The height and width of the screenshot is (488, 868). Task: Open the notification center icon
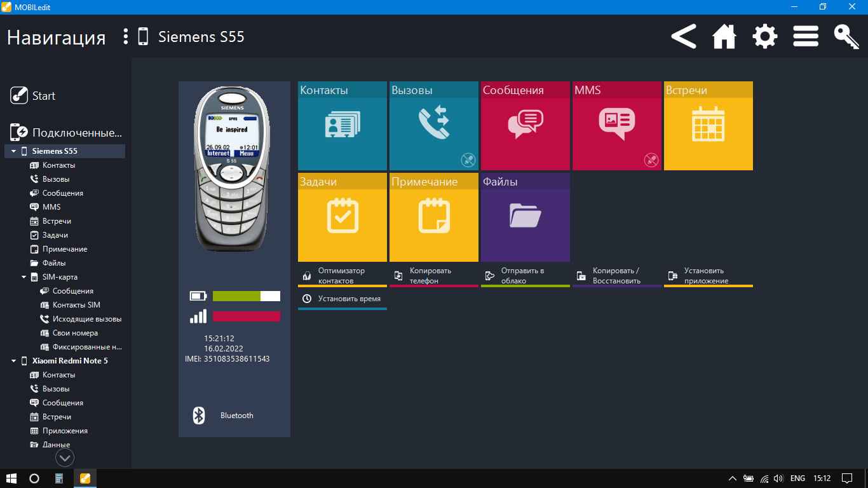point(846,478)
